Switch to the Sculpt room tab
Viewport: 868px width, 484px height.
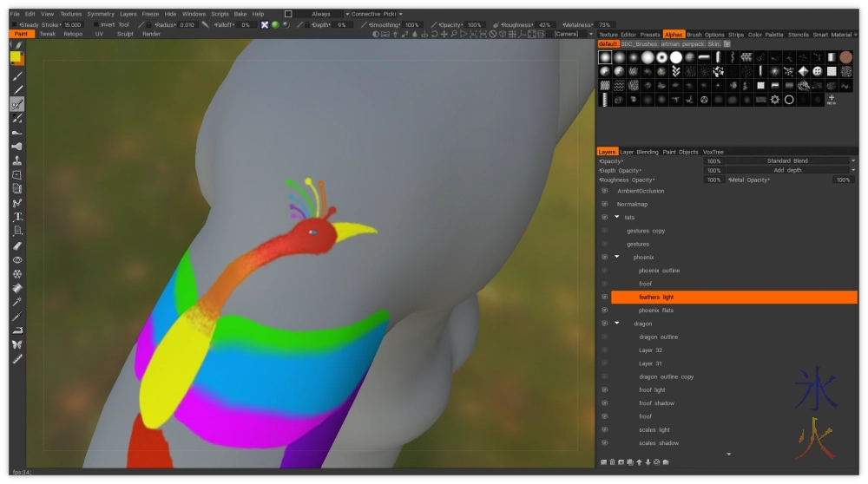tap(125, 34)
